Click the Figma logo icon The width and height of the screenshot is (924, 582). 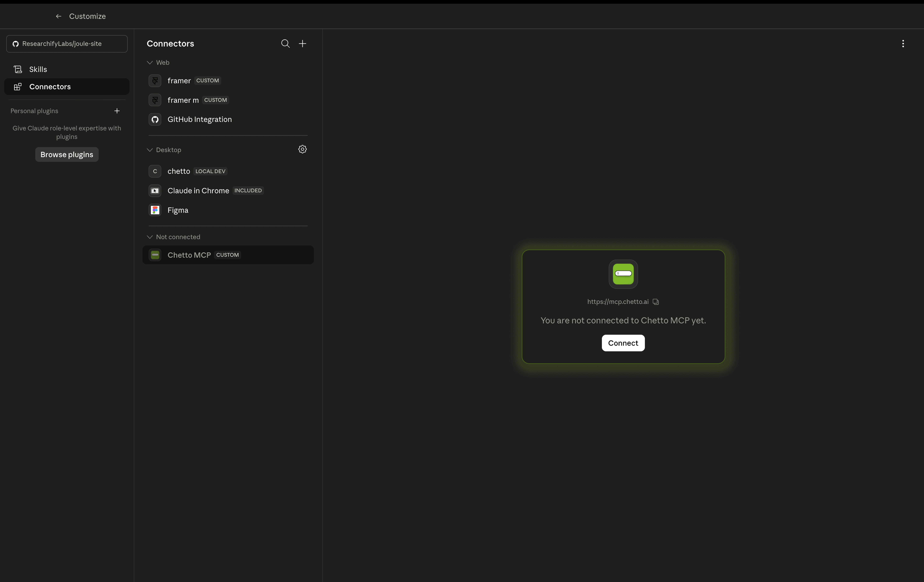click(x=155, y=210)
